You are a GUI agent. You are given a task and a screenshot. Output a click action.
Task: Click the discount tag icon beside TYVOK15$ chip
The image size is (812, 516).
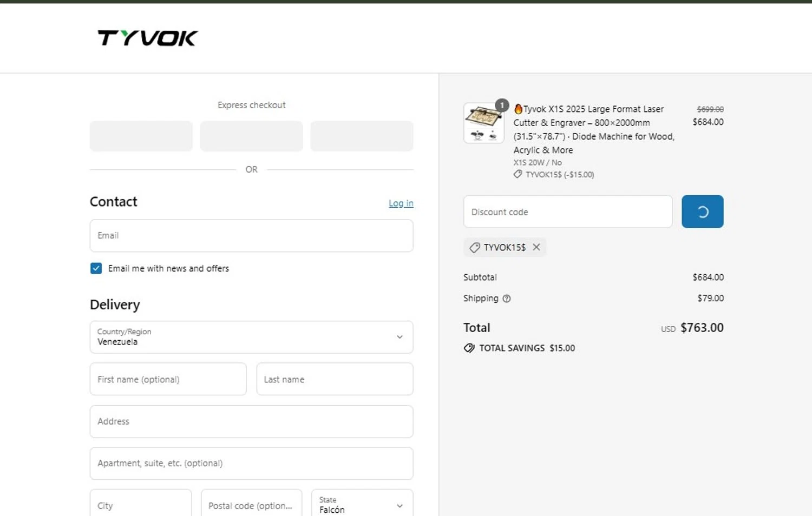(474, 247)
